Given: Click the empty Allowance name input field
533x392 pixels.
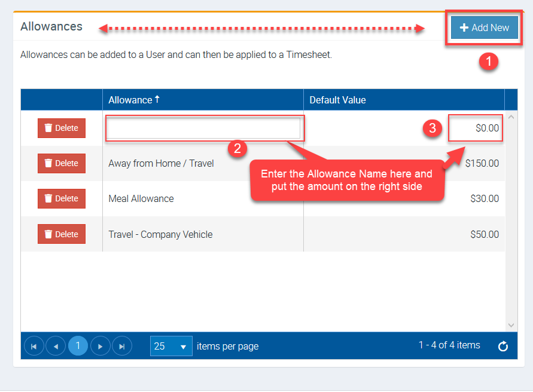Looking at the screenshot, I should 203,128.
